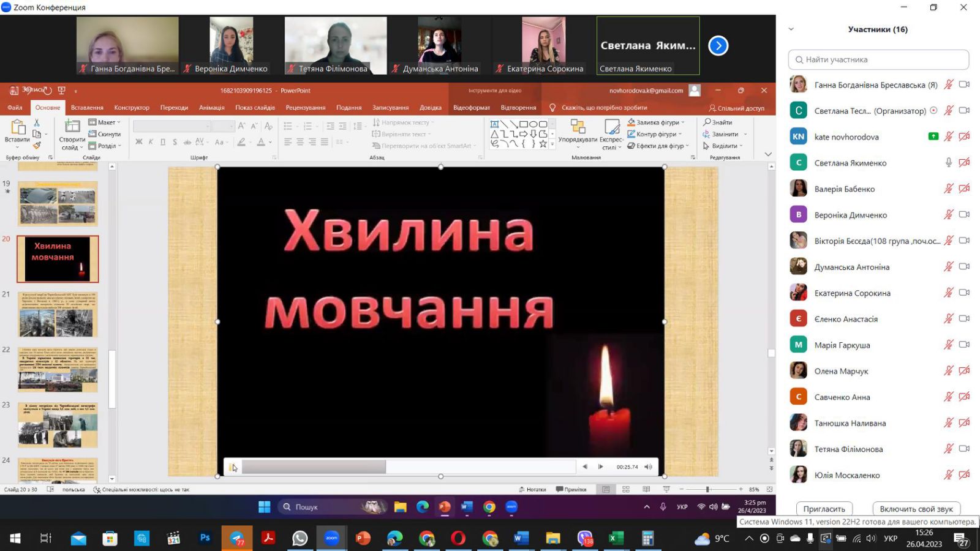Click the unmute own audio button

coord(916,509)
